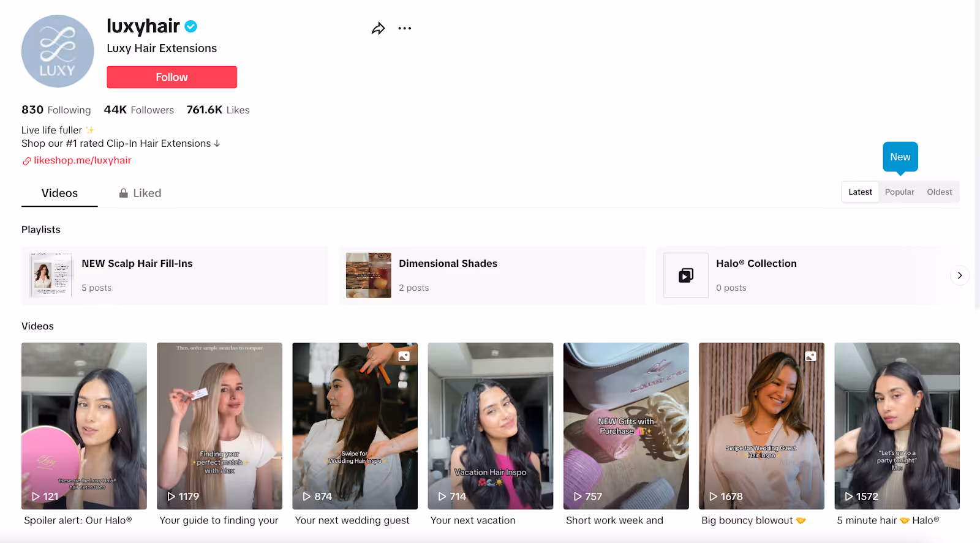This screenshot has height=543, width=980.
Task: Click the Halo® Collection playlist icon
Action: pyautogui.click(x=686, y=275)
